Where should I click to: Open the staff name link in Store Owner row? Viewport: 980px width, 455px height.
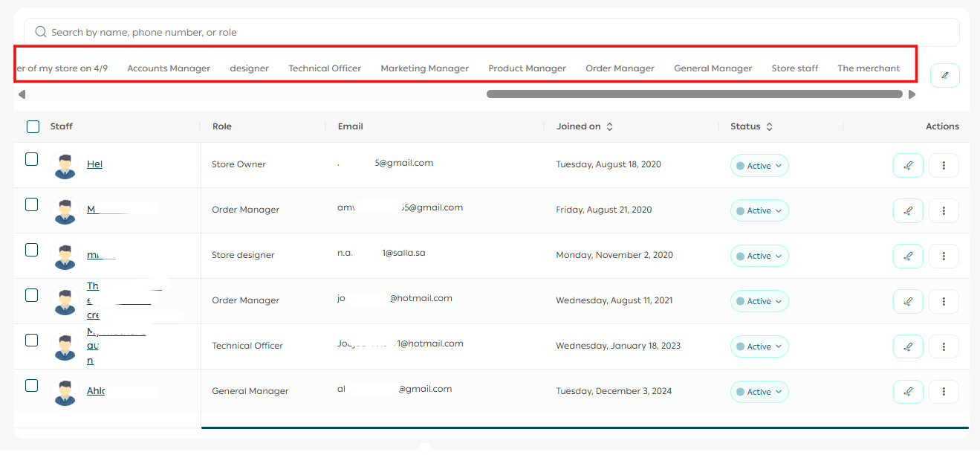[94, 164]
